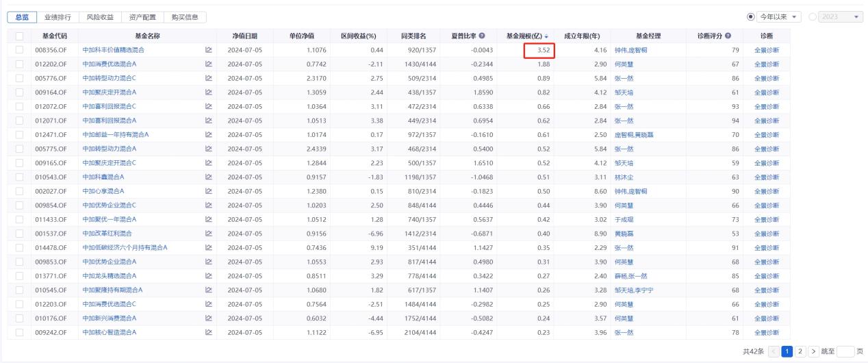Click the 跳至 page number input field

point(845,351)
